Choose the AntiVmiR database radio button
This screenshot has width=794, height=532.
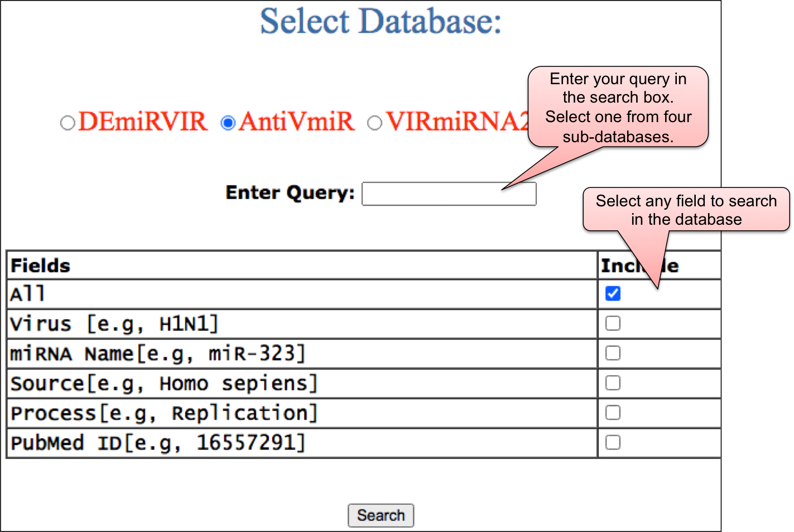tap(228, 123)
